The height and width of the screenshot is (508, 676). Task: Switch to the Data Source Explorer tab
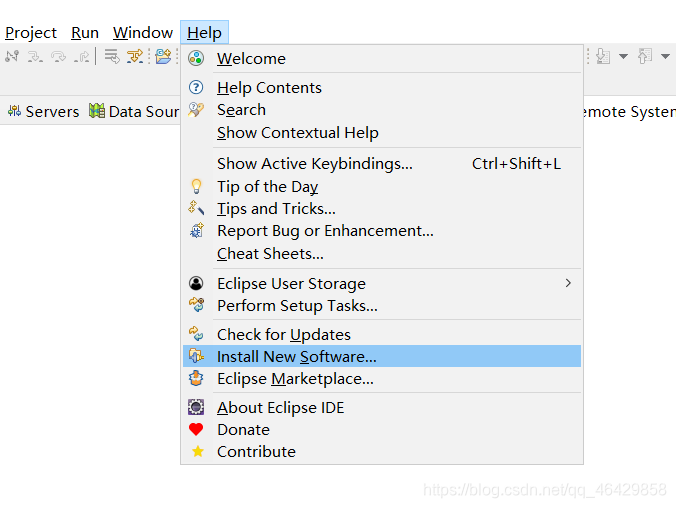[x=134, y=112]
